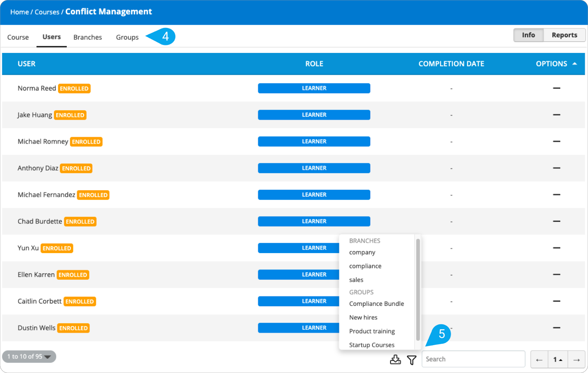This screenshot has height=373, width=588.
Task: Toggle Norma Reed's Learner role button
Action: 314,88
